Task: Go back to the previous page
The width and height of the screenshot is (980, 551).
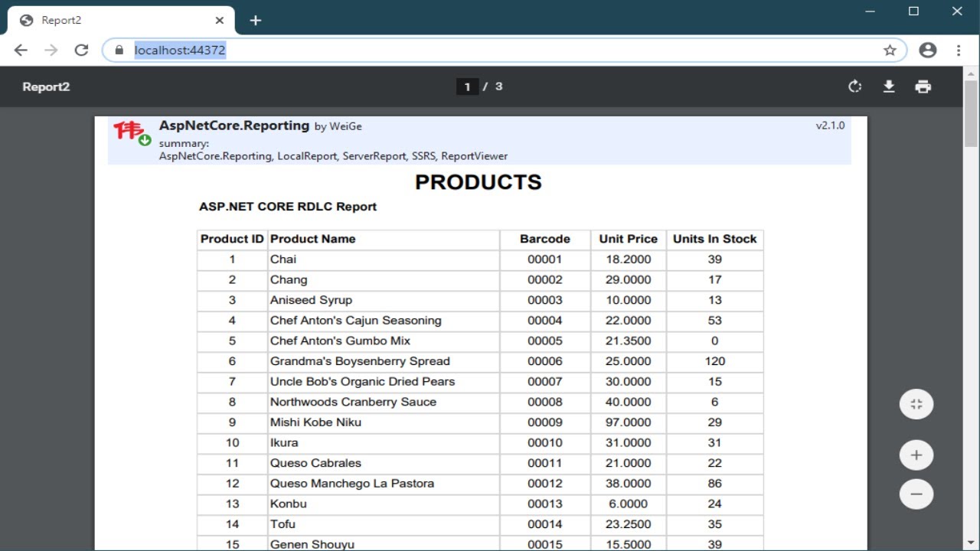Action: pos(21,51)
